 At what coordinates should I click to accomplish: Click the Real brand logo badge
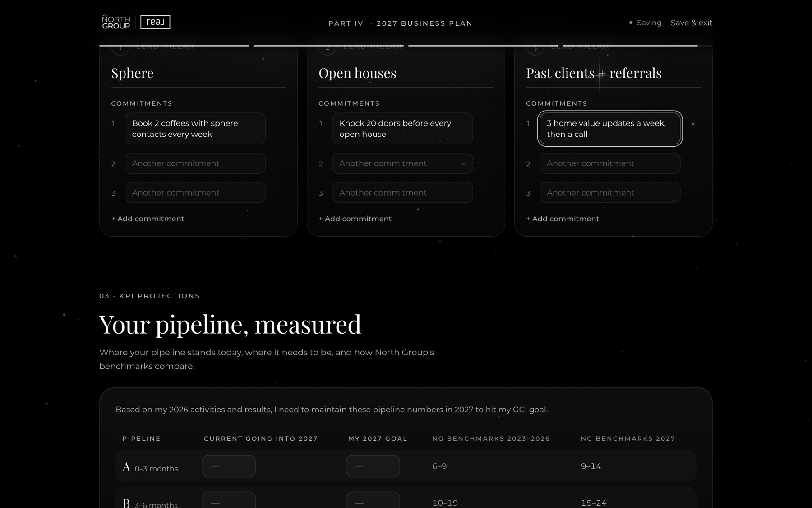click(x=155, y=22)
